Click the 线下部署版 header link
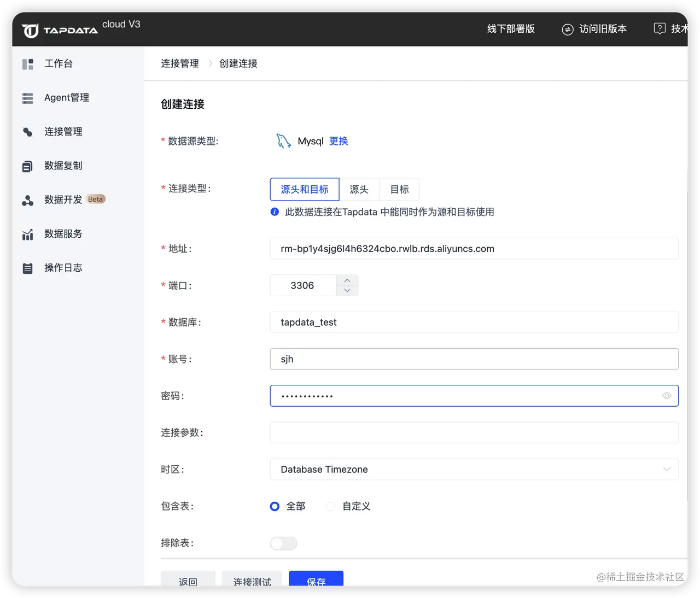The width and height of the screenshot is (700, 598). point(511,29)
